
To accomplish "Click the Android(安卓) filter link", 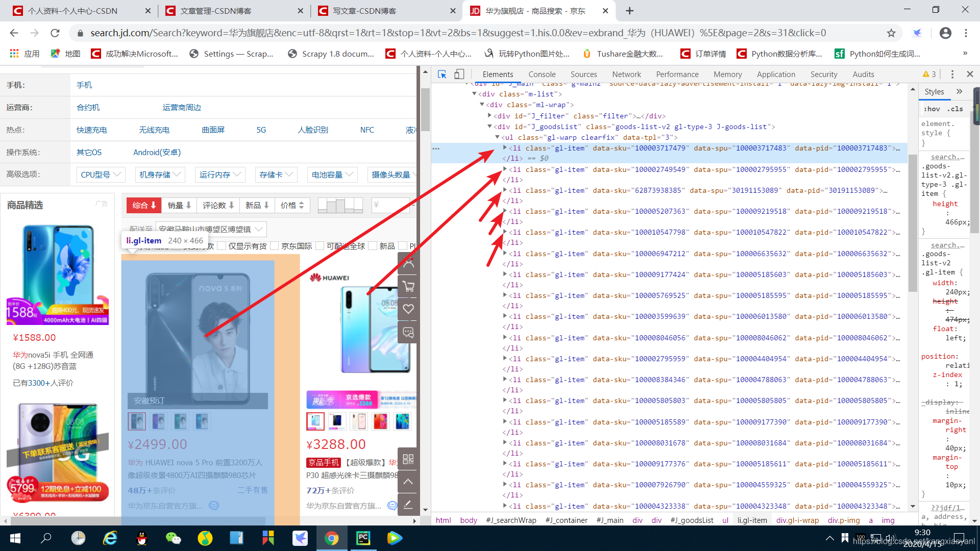I will click(157, 153).
